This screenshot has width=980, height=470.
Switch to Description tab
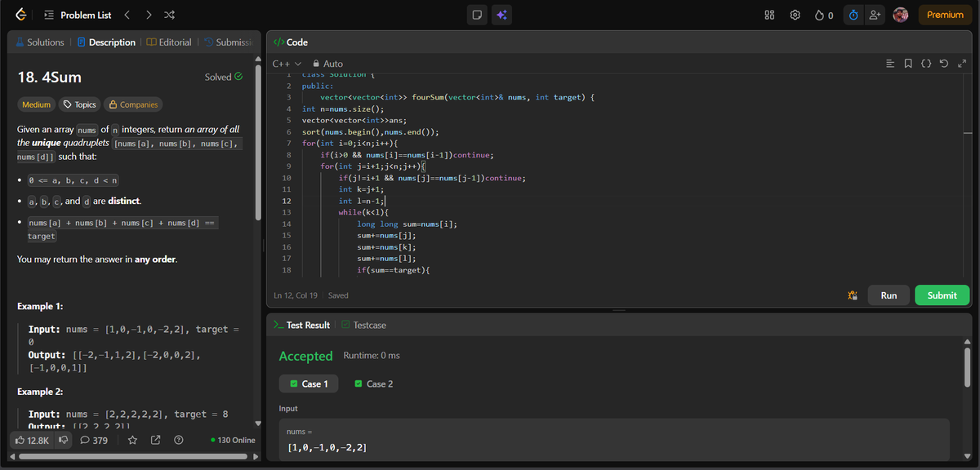(106, 42)
